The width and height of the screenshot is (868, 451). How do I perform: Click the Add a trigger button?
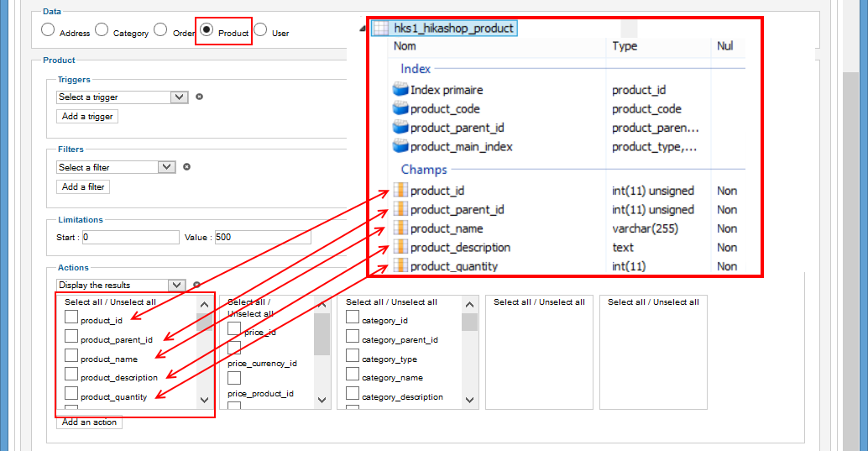pyautogui.click(x=87, y=117)
